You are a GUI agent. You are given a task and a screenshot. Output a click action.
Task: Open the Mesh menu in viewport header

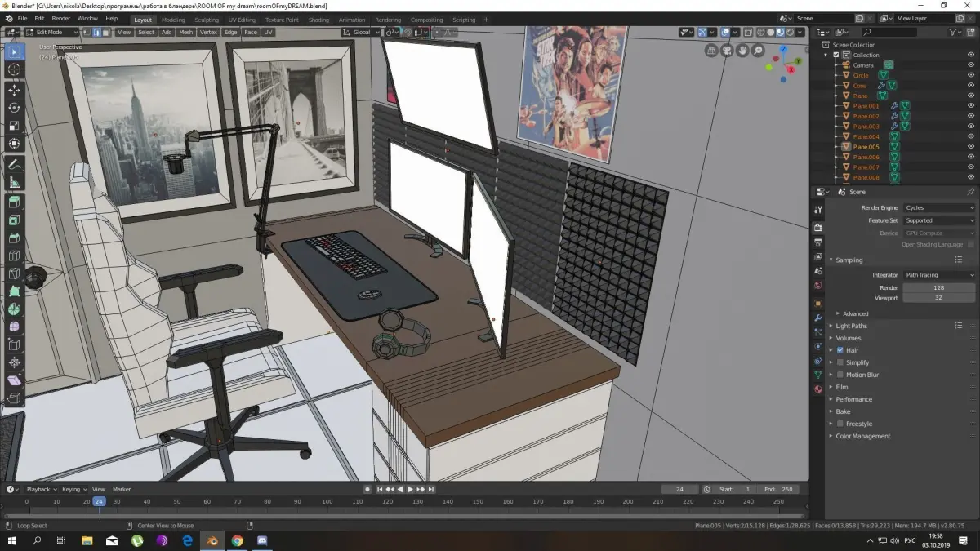(x=185, y=32)
